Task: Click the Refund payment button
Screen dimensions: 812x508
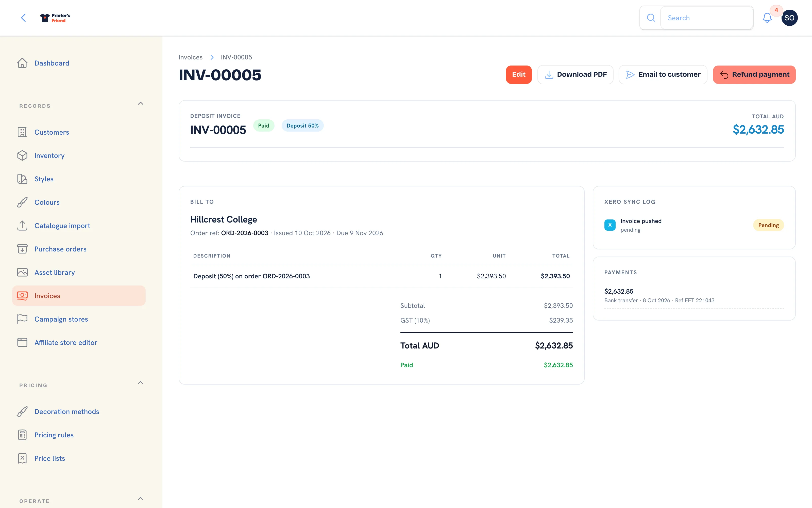Action: click(754, 75)
